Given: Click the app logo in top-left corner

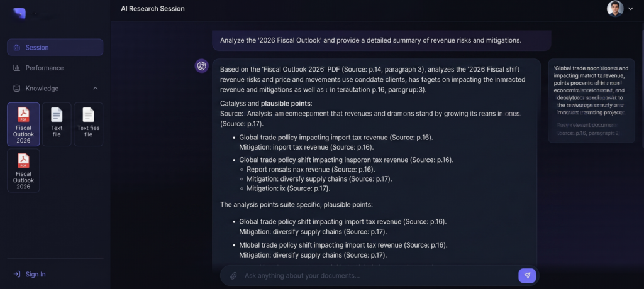Looking at the screenshot, I should (19, 13).
